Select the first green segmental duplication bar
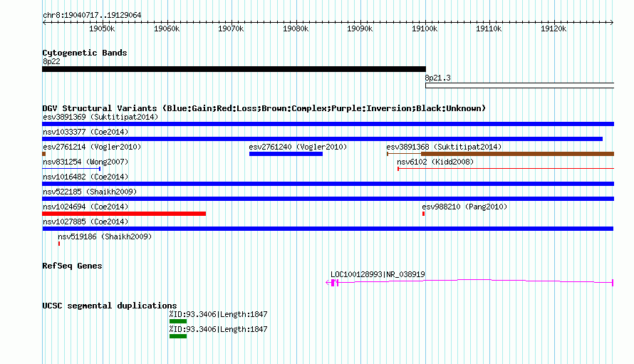Viewport: 634px width, 364px height. tap(178, 321)
